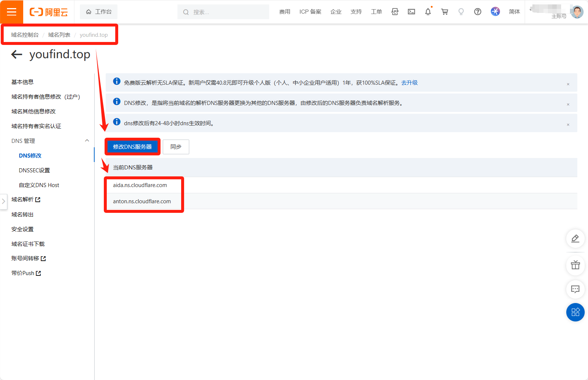Click the chat feedback floating icon
The image size is (588, 380).
pyautogui.click(x=575, y=289)
